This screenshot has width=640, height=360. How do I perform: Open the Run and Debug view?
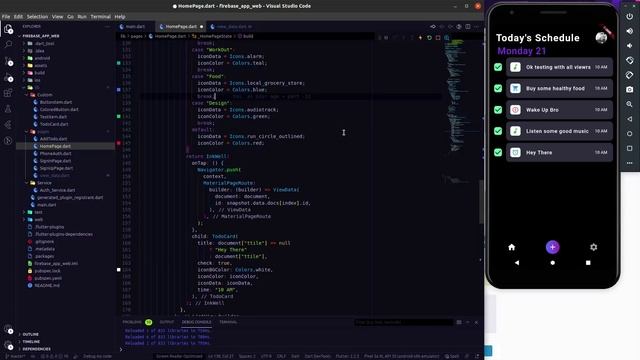8,78
